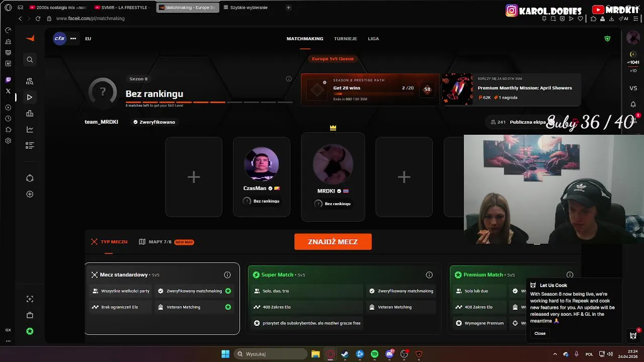Viewport: 644px width, 362px height.
Task: Open Opera GX sidebar settings gear
Action: [x=8, y=141]
